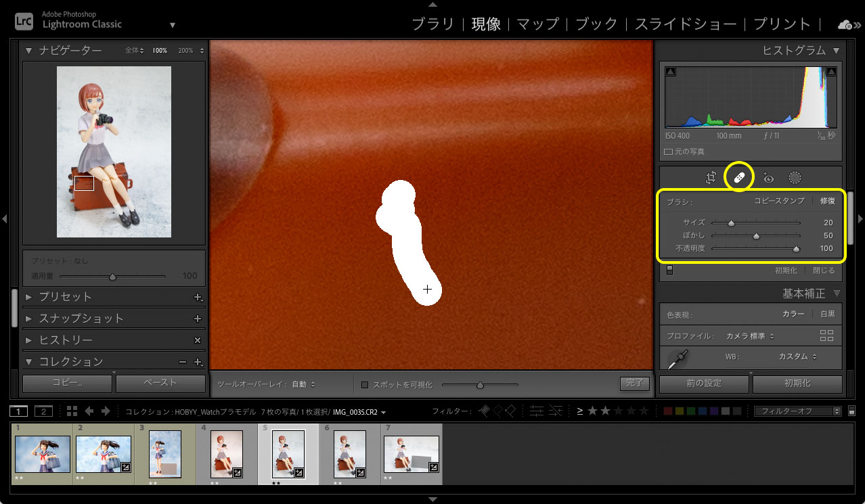Switch to the スライドショー module
The image size is (865, 504).
(x=686, y=24)
